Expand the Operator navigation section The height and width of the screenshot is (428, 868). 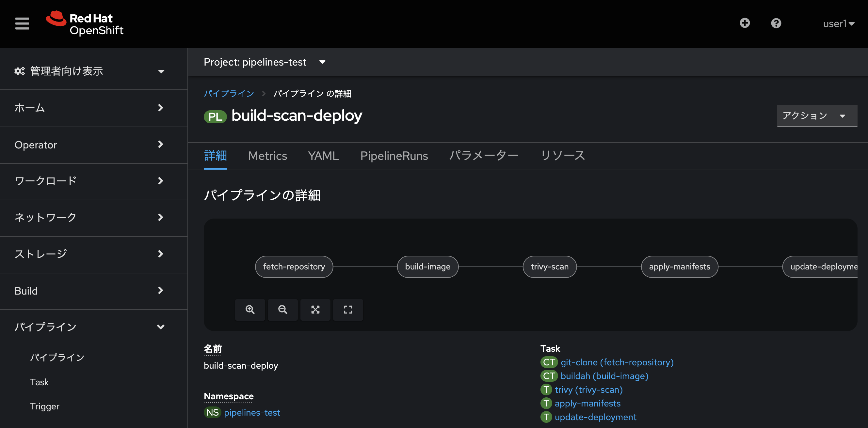[94, 145]
